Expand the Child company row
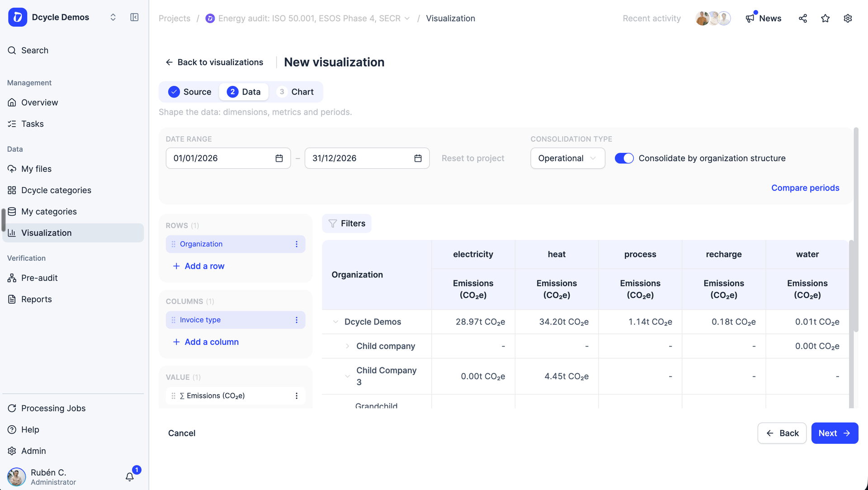The image size is (868, 490). (x=347, y=346)
